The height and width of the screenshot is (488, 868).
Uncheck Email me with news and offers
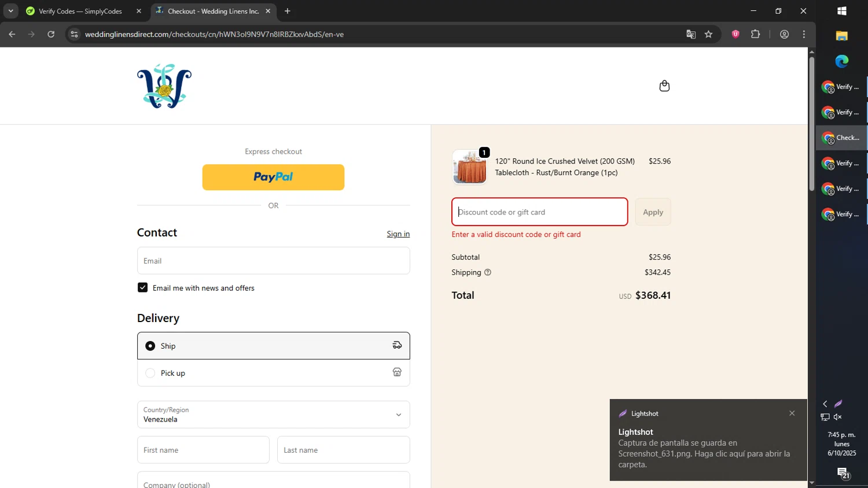tap(142, 287)
